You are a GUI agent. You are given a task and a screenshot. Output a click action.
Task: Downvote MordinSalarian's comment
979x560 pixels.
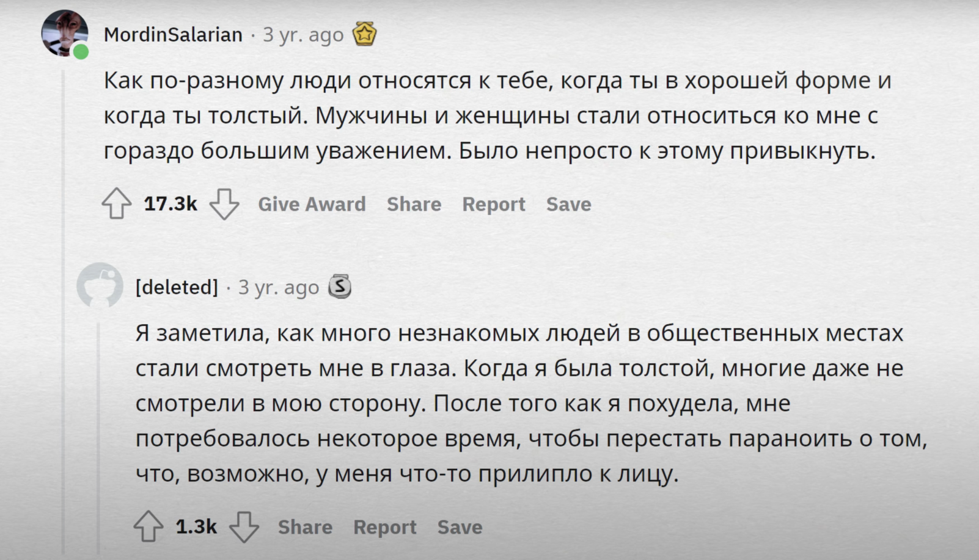coord(224,203)
